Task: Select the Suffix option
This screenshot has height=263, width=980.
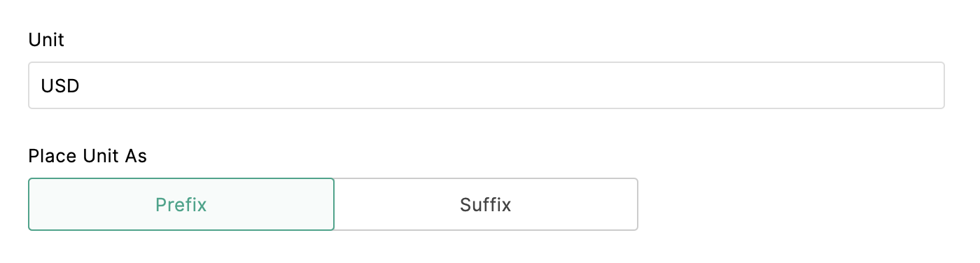Action: (x=486, y=204)
